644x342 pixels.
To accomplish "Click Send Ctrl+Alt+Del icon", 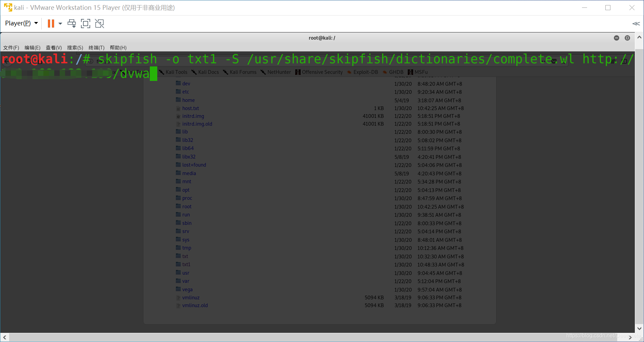I will click(x=72, y=23).
